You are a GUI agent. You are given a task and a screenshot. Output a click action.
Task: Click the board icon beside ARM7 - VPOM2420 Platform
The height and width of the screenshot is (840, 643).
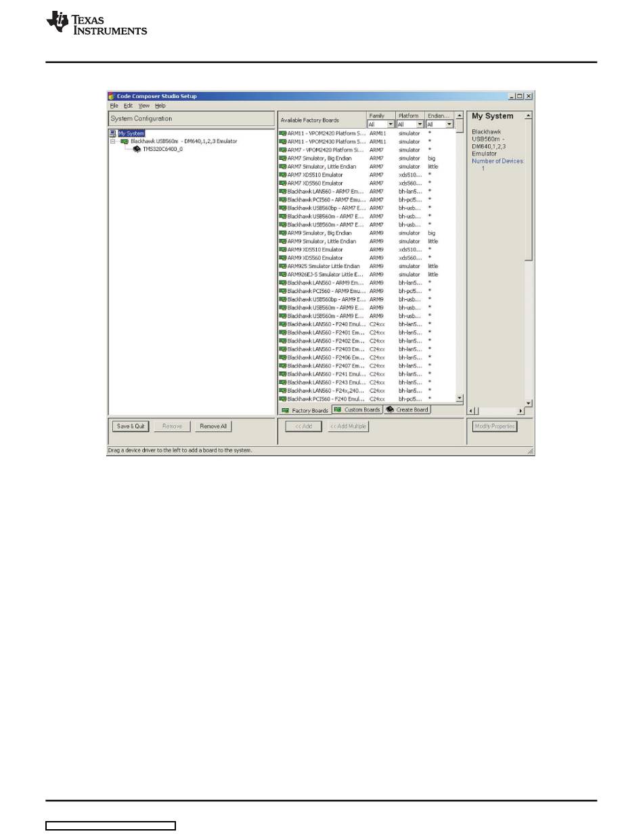tap(283, 150)
